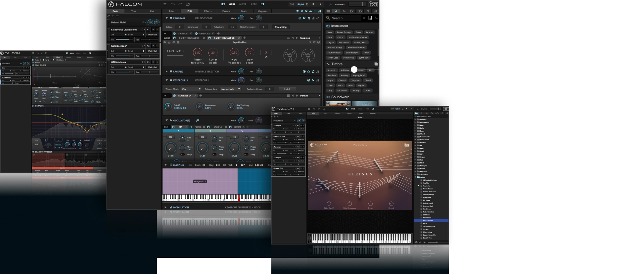Image resolution: width=644 pixels, height=274 pixels.
Task: Click the metronome icon next to tempo
Action: [307, 4]
